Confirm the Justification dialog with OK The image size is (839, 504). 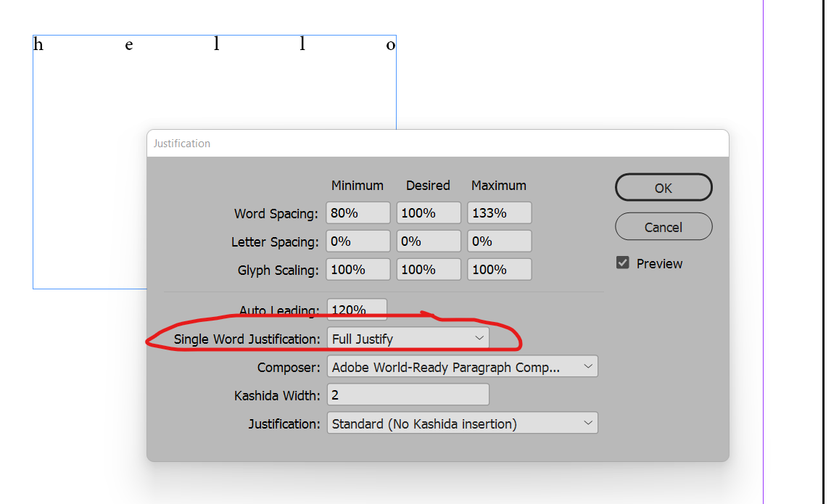point(664,188)
